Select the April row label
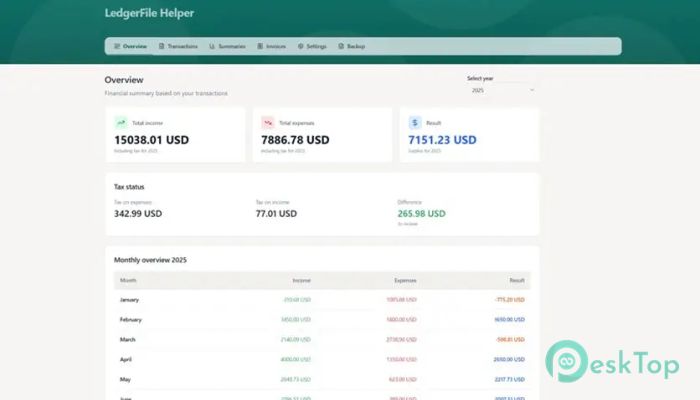The image size is (700, 400). 125,359
